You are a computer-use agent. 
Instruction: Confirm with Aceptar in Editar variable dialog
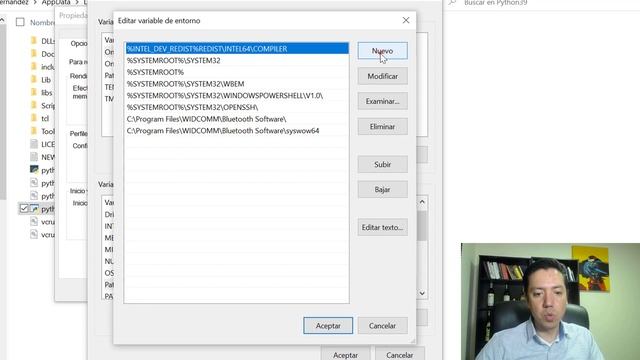328,326
